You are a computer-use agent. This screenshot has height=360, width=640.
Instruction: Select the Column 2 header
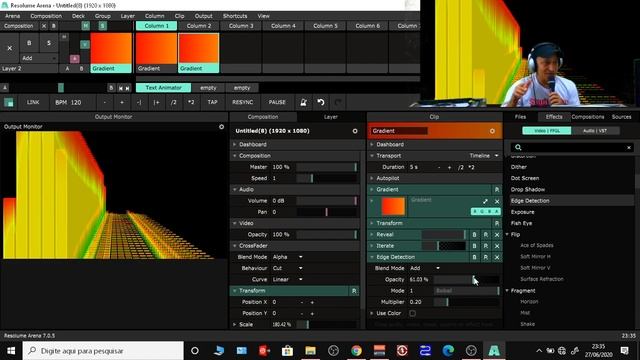[199, 26]
